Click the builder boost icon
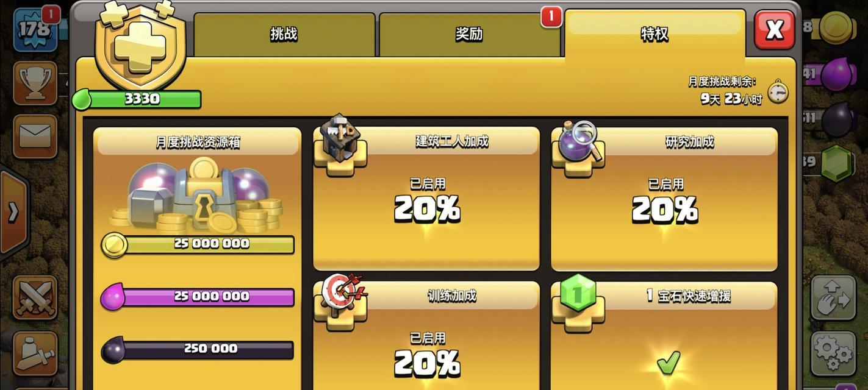This screenshot has width=868, height=390. pyautogui.click(x=340, y=141)
